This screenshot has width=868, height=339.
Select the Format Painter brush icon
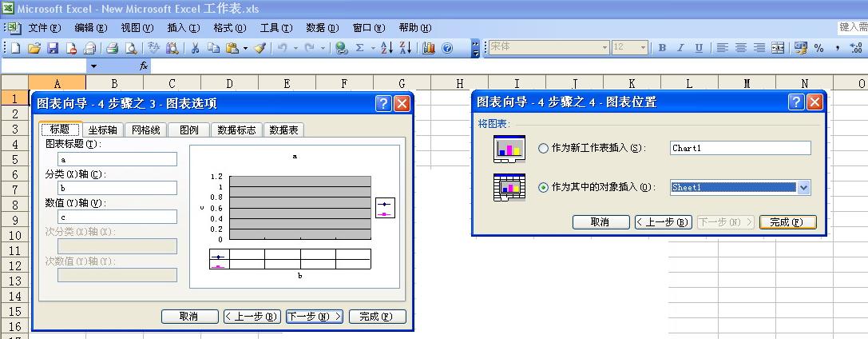pos(260,48)
